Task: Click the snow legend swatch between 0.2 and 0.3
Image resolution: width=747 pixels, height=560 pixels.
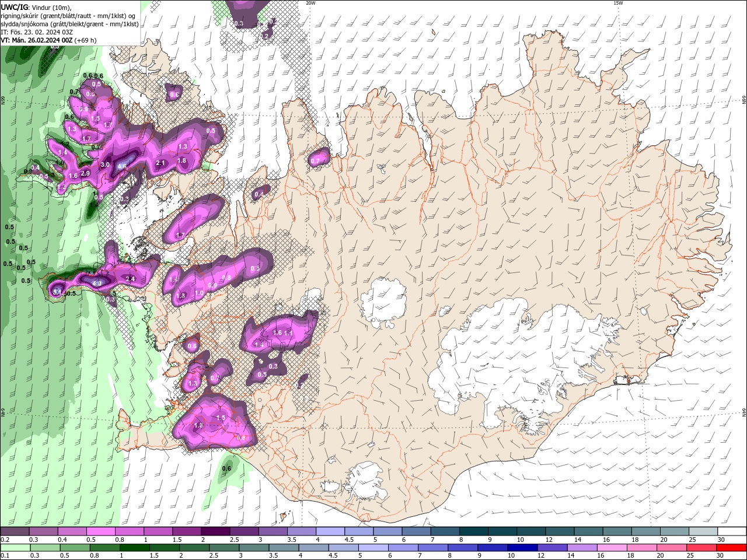Action: (15, 531)
